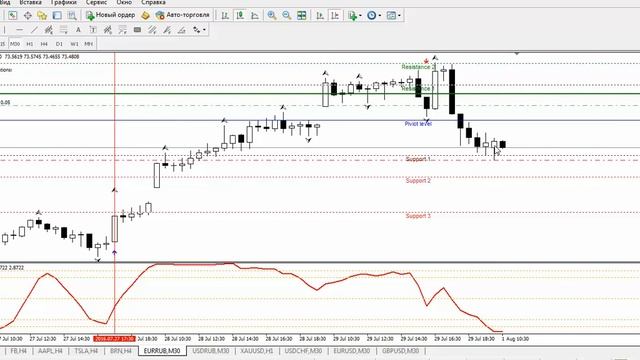640x360 pixels.
Task: Open the Market Watch window icon
Action: 13,16
